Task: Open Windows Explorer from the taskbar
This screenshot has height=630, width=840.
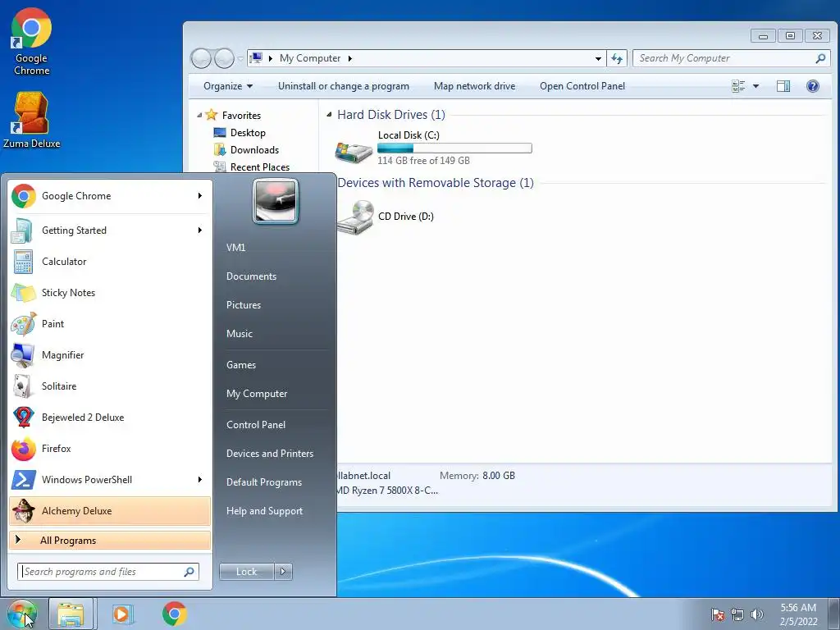Action: point(71,614)
